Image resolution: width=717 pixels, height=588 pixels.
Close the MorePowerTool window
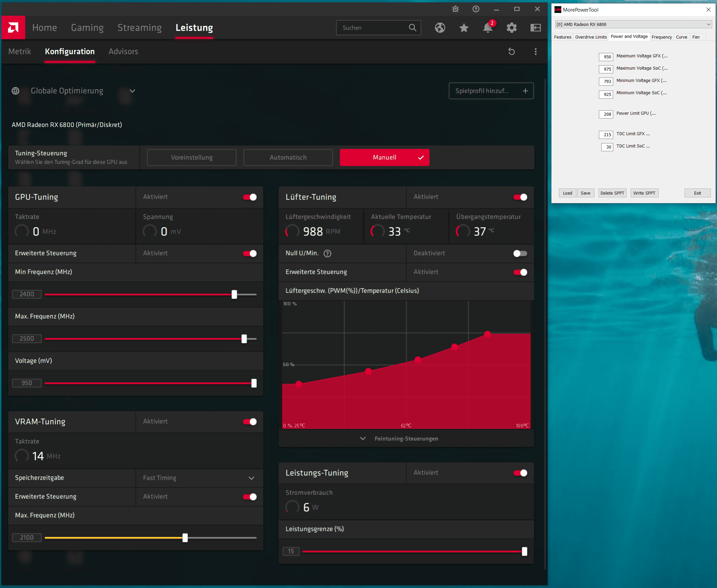coord(708,10)
